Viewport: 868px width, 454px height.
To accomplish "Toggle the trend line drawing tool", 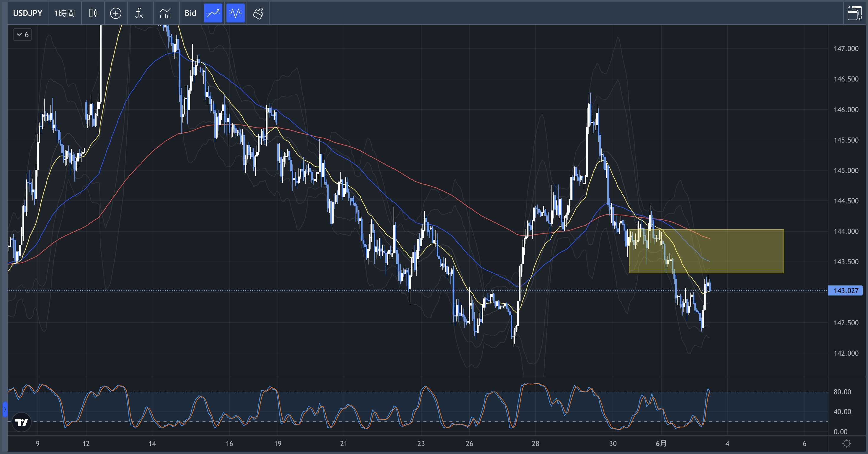I will pos(213,13).
